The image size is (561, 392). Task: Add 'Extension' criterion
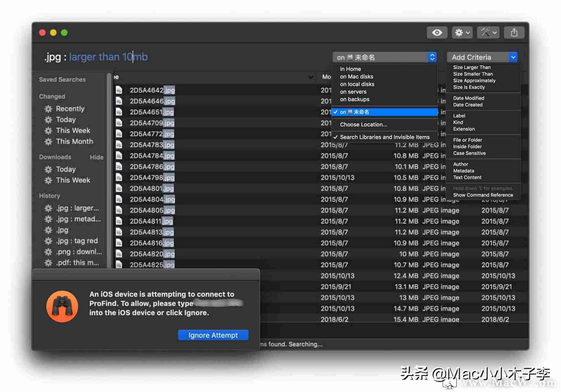point(464,129)
